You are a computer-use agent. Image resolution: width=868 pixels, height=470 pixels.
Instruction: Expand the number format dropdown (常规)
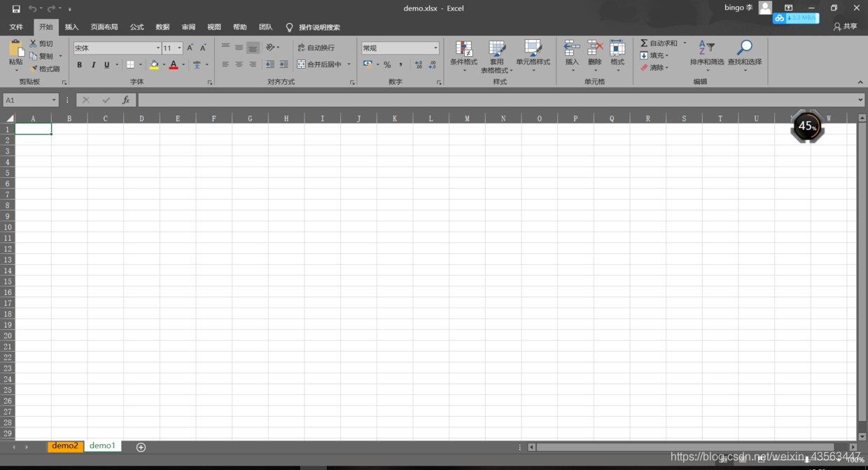coord(435,48)
